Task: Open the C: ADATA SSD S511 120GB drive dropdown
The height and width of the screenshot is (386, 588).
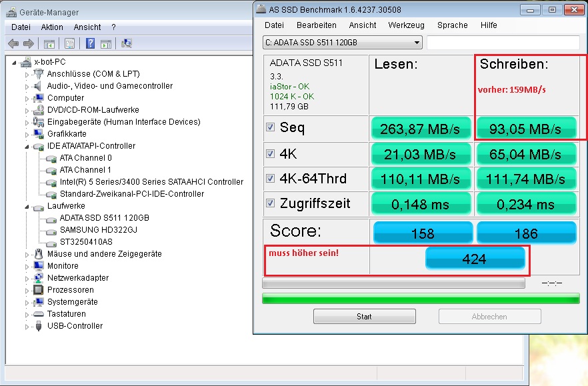Action: click(x=343, y=43)
